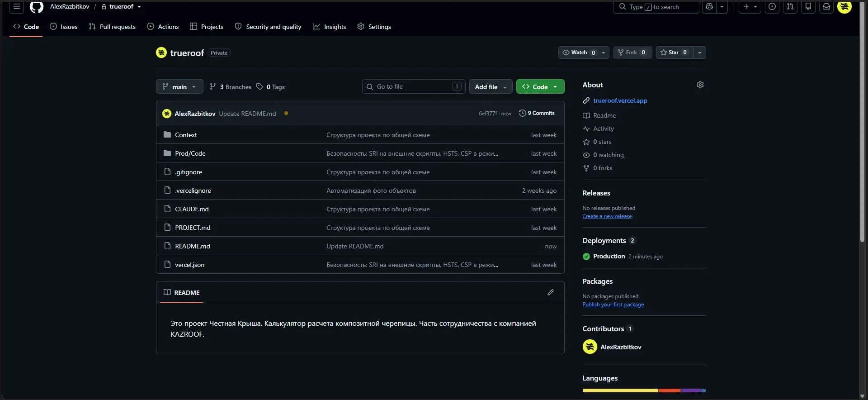
Task: Open pull requests icon in top bar
Action: (x=790, y=6)
